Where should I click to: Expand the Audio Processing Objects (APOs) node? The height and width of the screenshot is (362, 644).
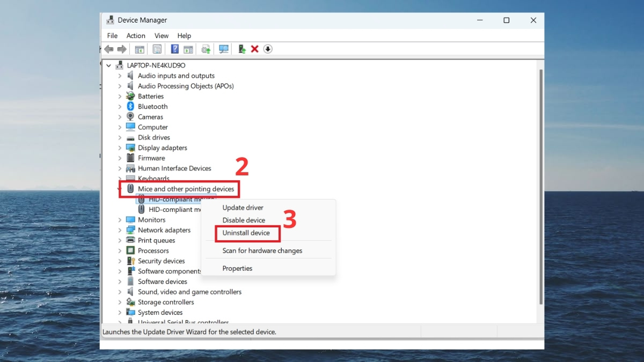click(x=120, y=86)
